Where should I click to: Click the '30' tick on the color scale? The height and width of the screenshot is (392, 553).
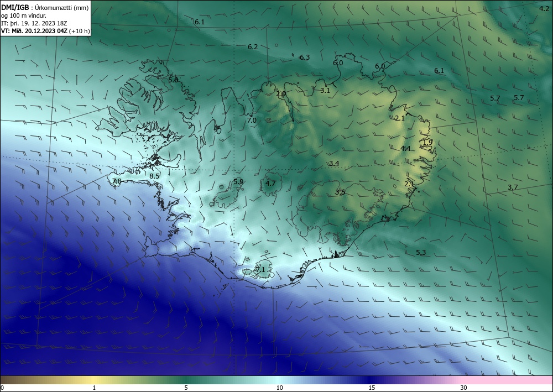(463, 388)
